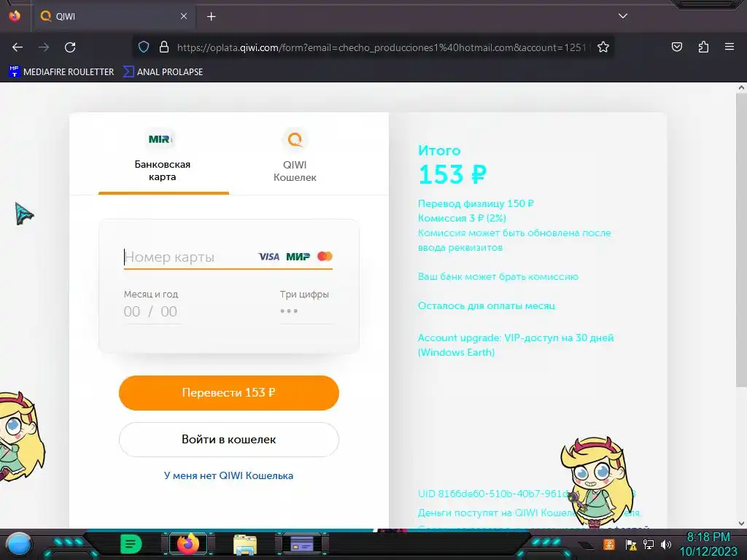Open File Explorer from the taskbar
Viewport: 747px width, 560px height.
pyautogui.click(x=245, y=545)
